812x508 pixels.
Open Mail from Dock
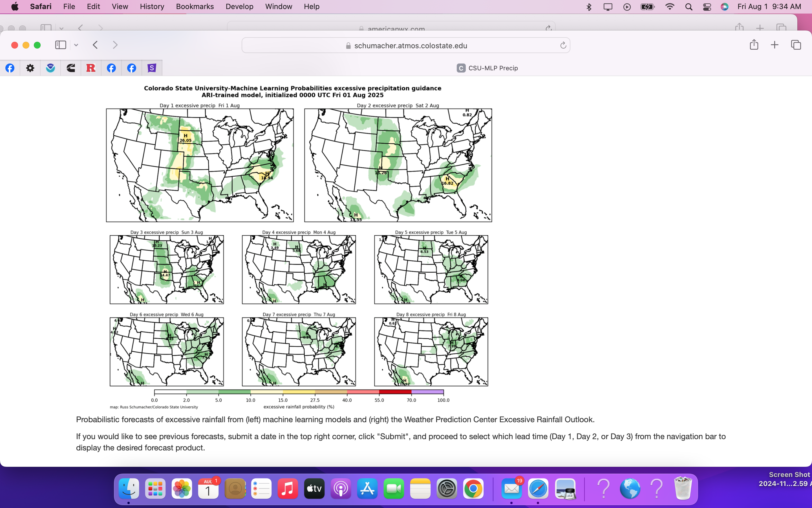coord(512,488)
